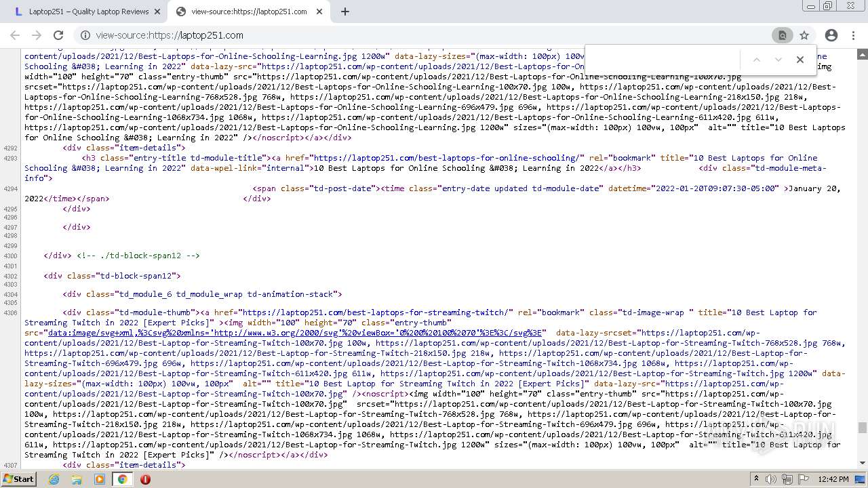Open the best-laptops-for-streaming-twitch link
The image size is (868, 488).
click(x=375, y=312)
